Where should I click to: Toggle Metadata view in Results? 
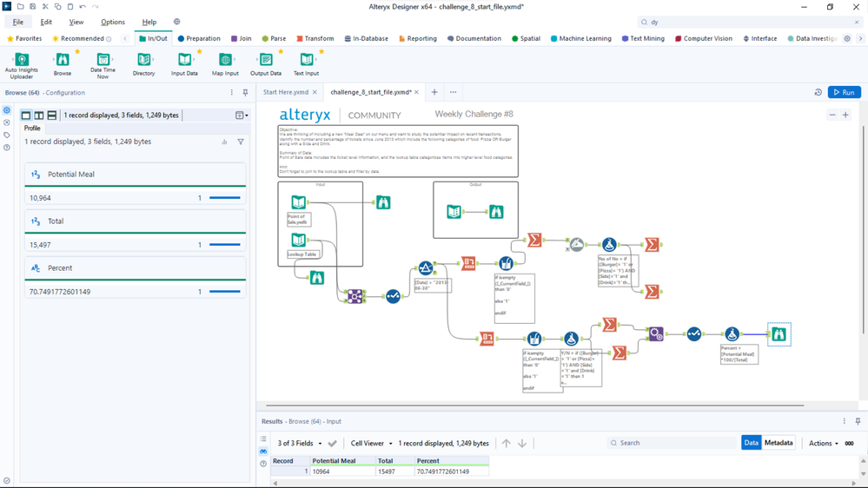click(779, 443)
